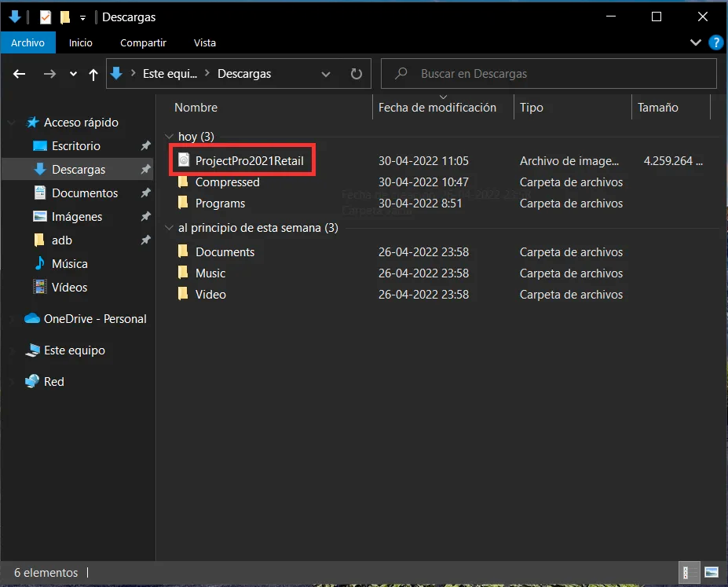Click the '30-04-2022 10:47' date of Compressed
Screen dimensions: 728x587
pyautogui.click(x=423, y=182)
